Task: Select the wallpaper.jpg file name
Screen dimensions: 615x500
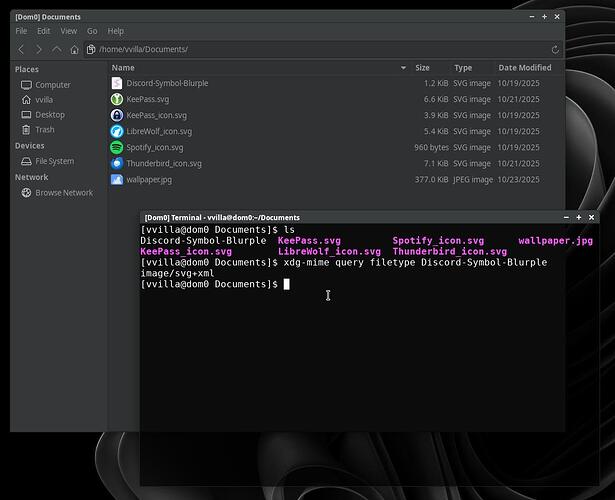Action: [149, 180]
